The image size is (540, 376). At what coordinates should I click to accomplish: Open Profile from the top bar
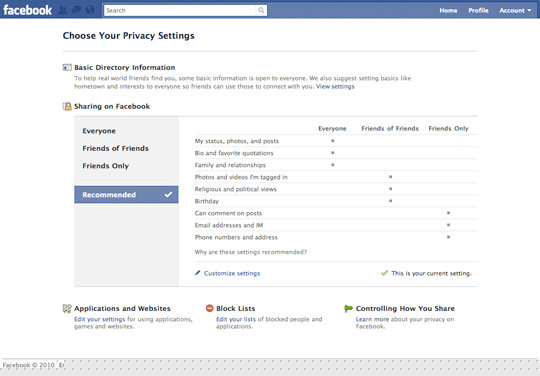coord(478,10)
